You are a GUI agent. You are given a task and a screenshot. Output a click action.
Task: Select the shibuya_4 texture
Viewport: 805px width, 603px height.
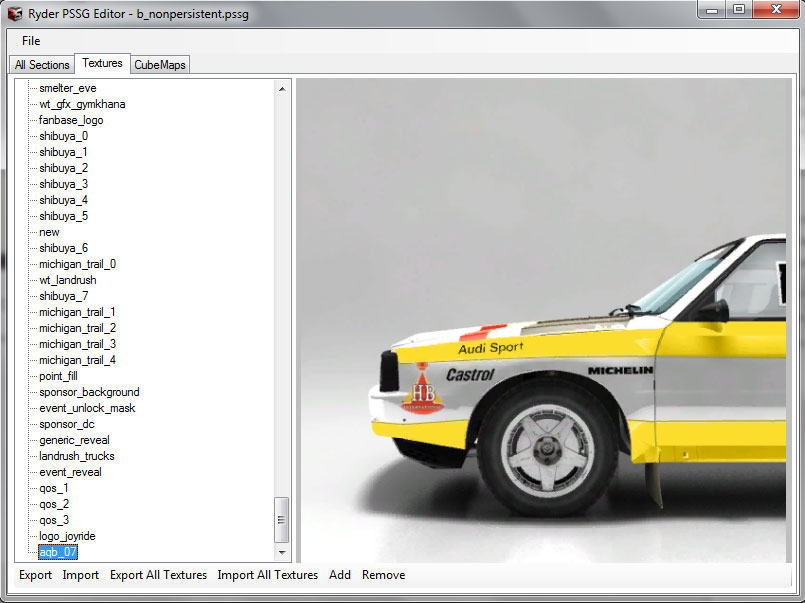pos(63,200)
